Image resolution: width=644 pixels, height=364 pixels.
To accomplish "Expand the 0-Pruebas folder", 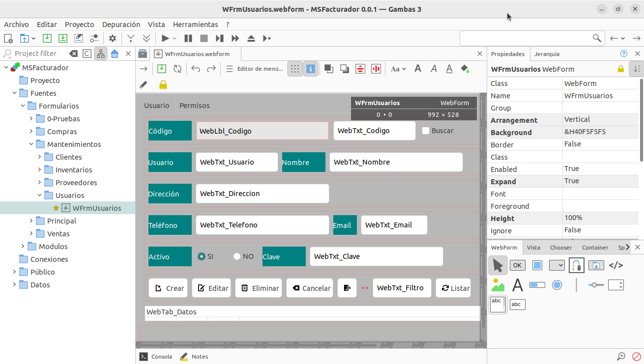I will (x=31, y=119).
